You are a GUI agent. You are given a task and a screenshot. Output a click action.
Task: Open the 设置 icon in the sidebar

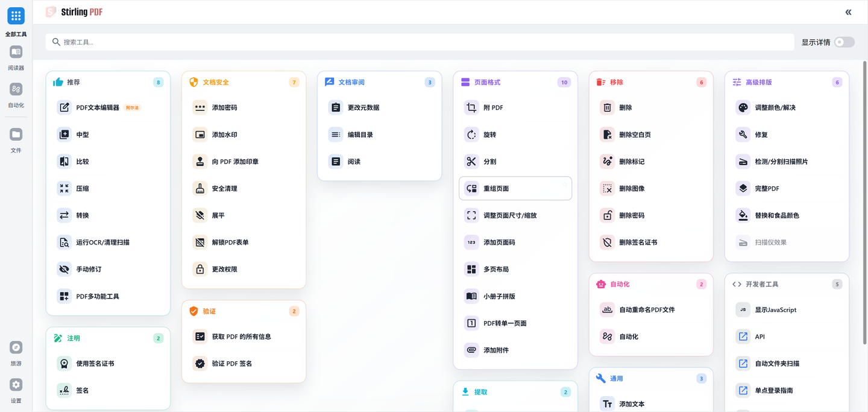pyautogui.click(x=16, y=384)
